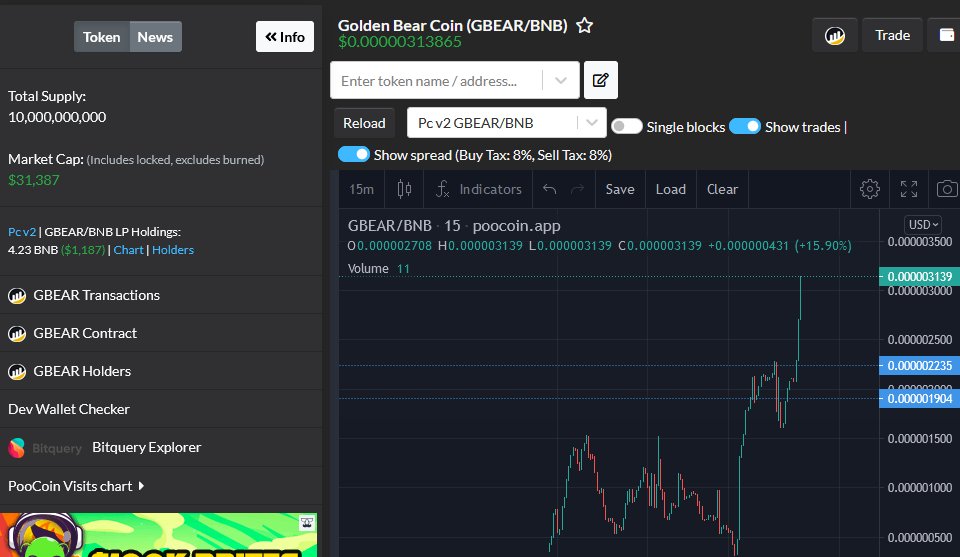The height and width of the screenshot is (557, 960).
Task: Click the 0.000001904 price line label
Action: tap(920, 398)
